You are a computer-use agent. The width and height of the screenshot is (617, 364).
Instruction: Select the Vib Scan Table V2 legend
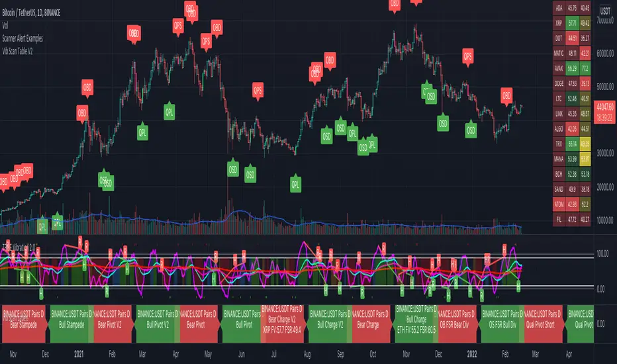pos(17,51)
